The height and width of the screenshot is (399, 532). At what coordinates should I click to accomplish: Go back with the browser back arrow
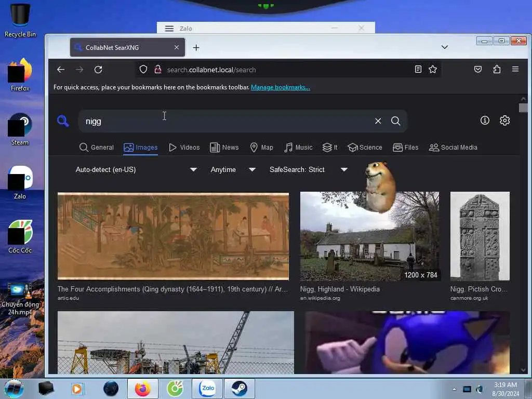[x=61, y=70]
